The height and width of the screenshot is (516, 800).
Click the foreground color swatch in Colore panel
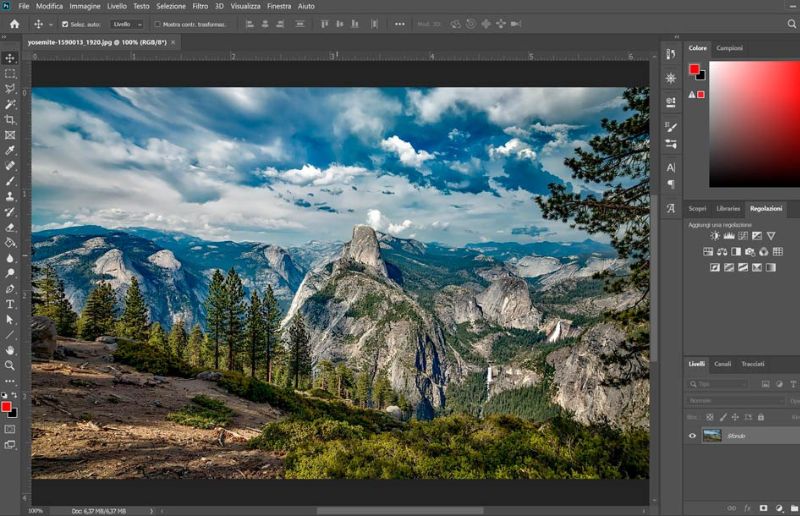pyautogui.click(x=694, y=69)
